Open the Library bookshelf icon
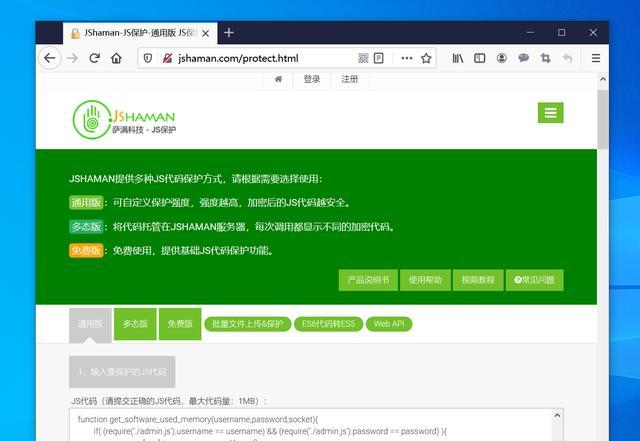The height and width of the screenshot is (441, 640). 458,58
